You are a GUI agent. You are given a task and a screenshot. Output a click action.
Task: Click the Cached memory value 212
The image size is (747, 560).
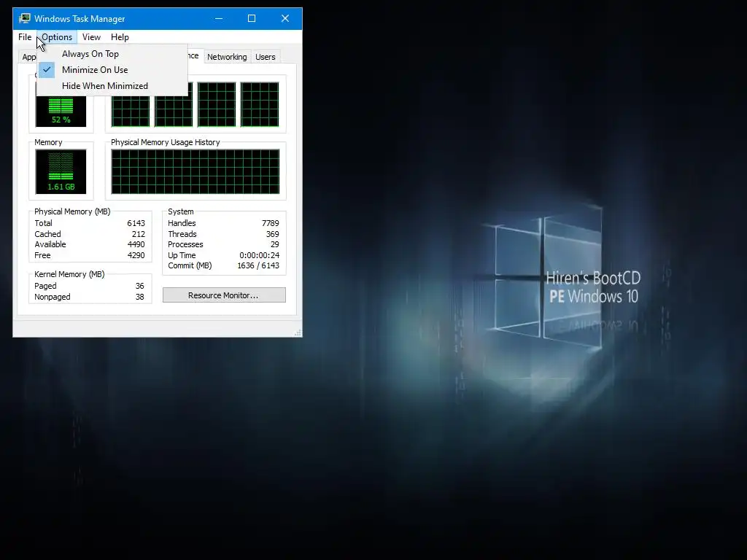coord(138,234)
